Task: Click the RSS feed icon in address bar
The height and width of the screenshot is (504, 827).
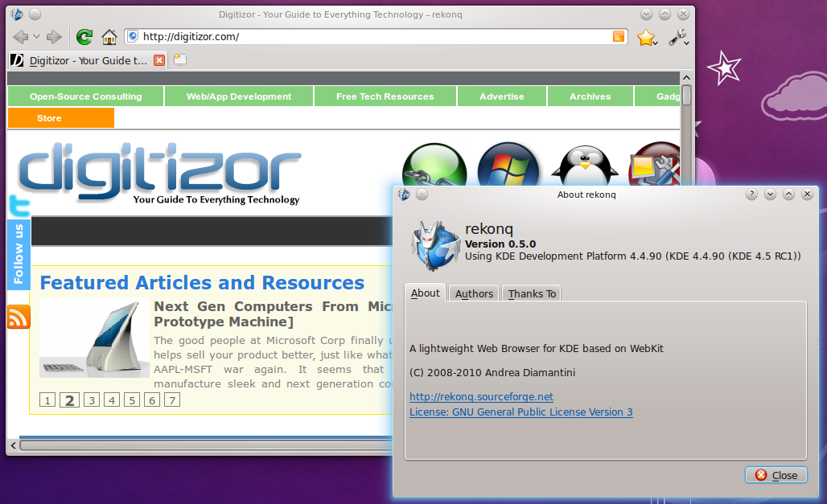Action: click(x=618, y=36)
